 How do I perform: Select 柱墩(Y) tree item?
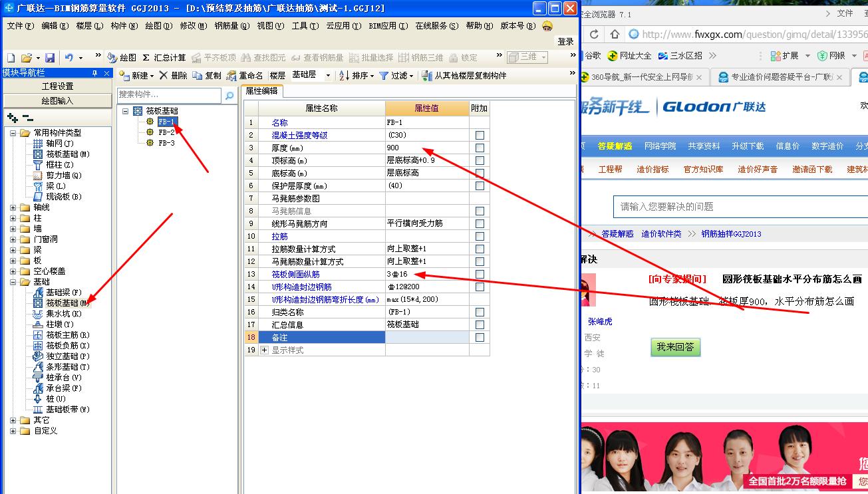coord(60,324)
